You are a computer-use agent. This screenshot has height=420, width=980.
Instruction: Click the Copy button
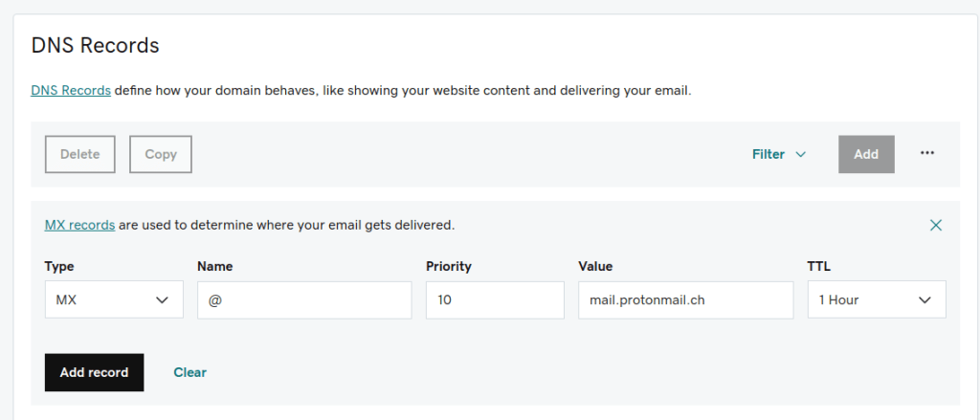161,154
